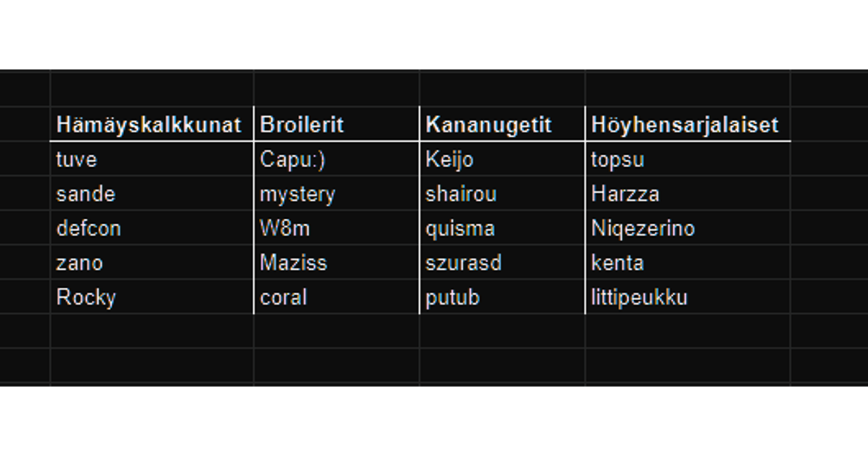Click the cell containing Capu:)

pyautogui.click(x=292, y=160)
